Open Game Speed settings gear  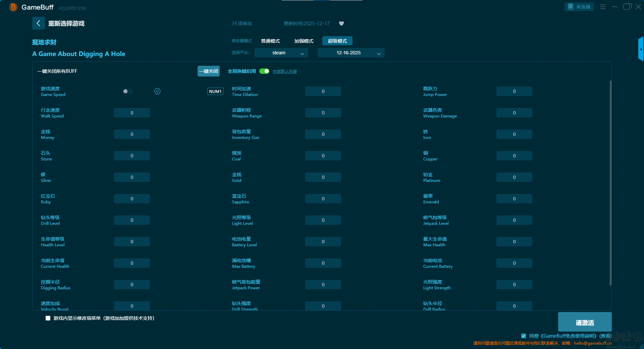point(157,91)
